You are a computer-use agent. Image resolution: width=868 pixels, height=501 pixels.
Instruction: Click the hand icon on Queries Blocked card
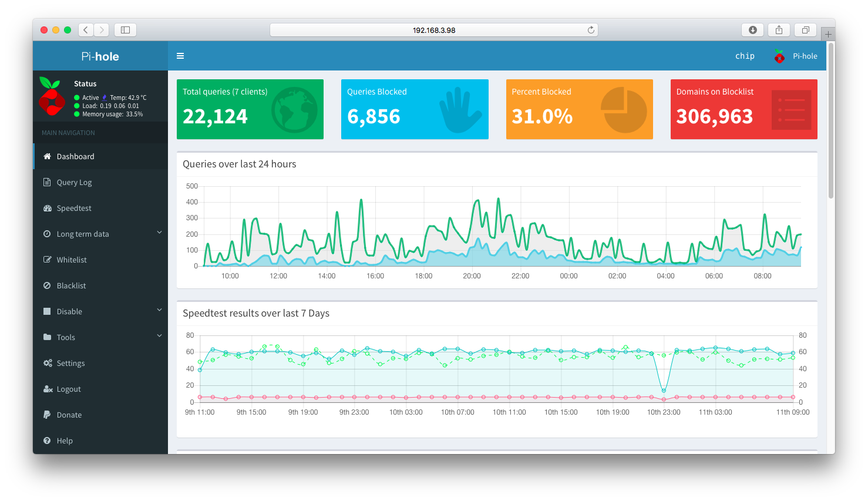click(x=460, y=110)
